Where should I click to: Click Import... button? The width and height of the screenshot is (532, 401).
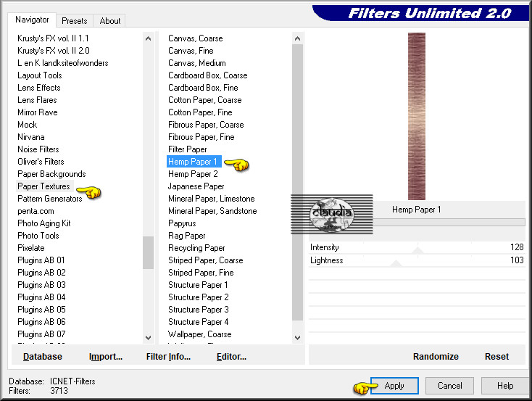tap(106, 357)
